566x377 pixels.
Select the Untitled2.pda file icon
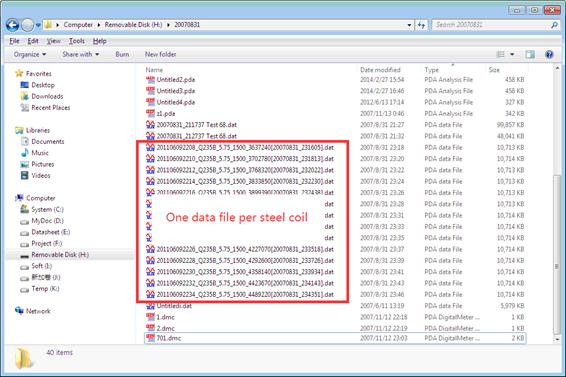pyautogui.click(x=150, y=80)
